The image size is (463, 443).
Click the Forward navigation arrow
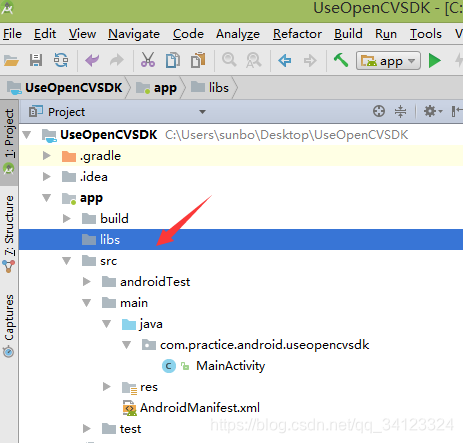(x=310, y=61)
